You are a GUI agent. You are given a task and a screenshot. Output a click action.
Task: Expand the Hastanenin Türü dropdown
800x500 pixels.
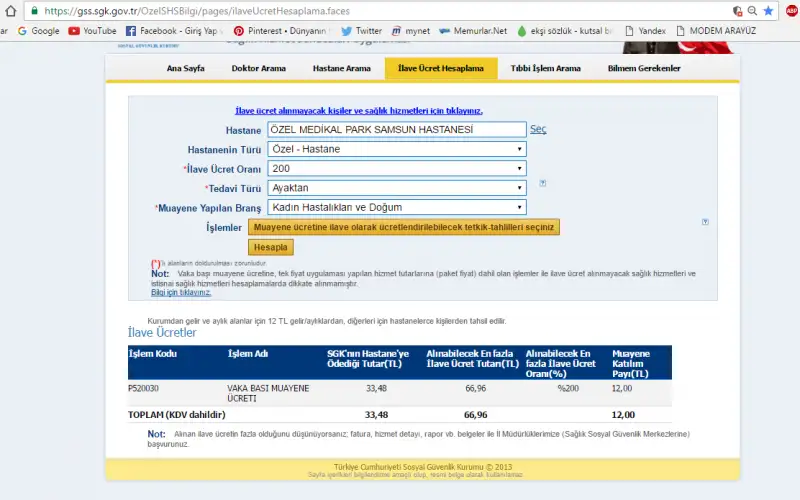[x=396, y=149]
